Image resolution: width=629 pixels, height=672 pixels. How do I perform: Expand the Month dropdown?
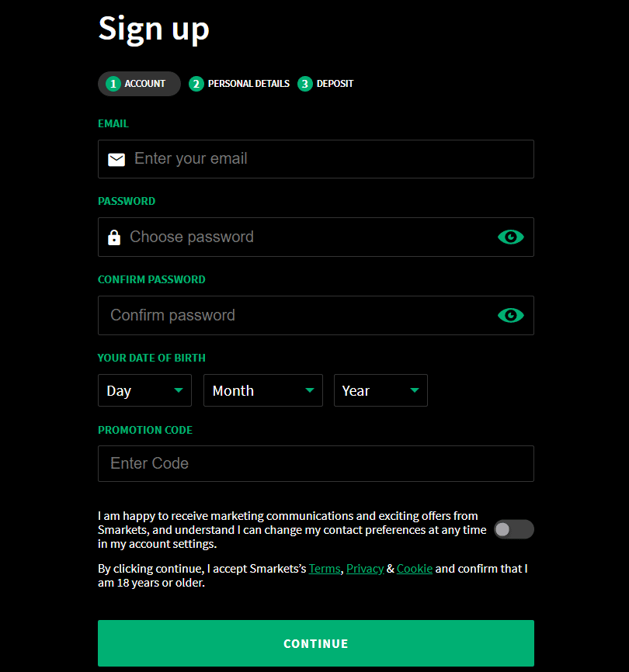(262, 390)
